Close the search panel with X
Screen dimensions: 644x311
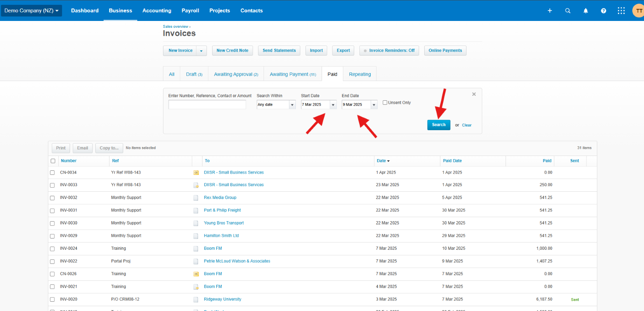[474, 94]
